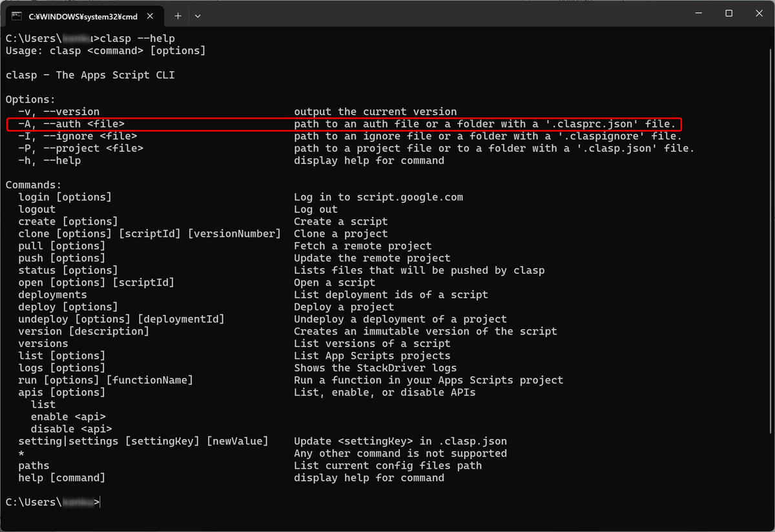
Task: Click the Usage: clasp <command> [options] line
Action: coord(105,50)
